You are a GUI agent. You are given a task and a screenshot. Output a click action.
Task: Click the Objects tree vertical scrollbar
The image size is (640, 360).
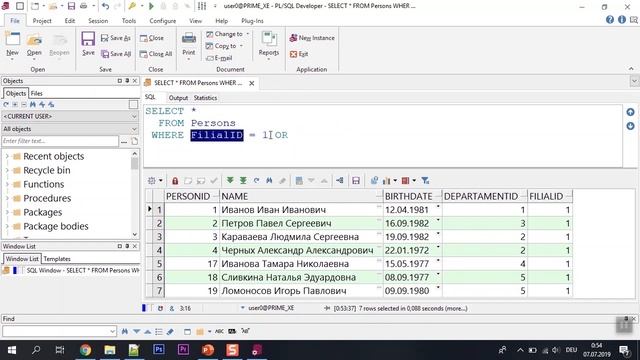click(135, 194)
